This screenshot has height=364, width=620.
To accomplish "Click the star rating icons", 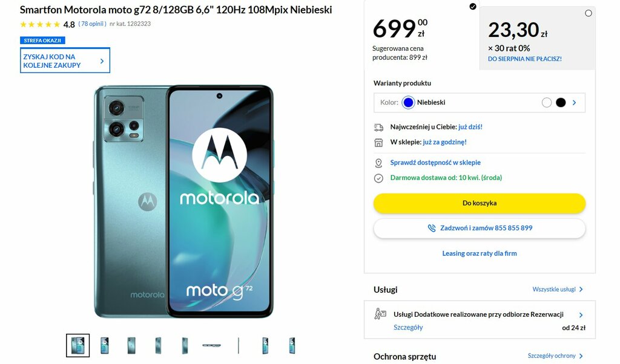I will coord(40,24).
